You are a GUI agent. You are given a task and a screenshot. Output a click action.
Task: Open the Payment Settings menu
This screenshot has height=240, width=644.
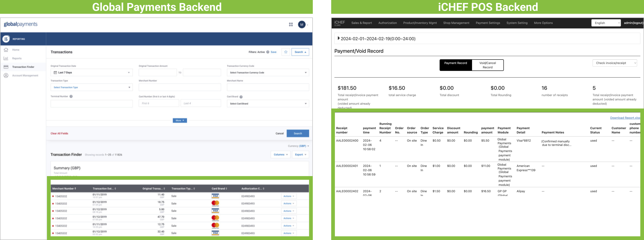tap(488, 23)
